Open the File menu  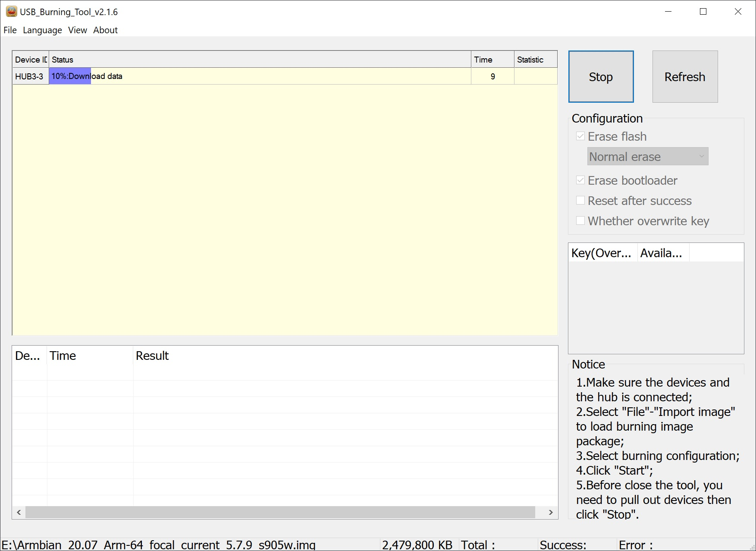(10, 30)
